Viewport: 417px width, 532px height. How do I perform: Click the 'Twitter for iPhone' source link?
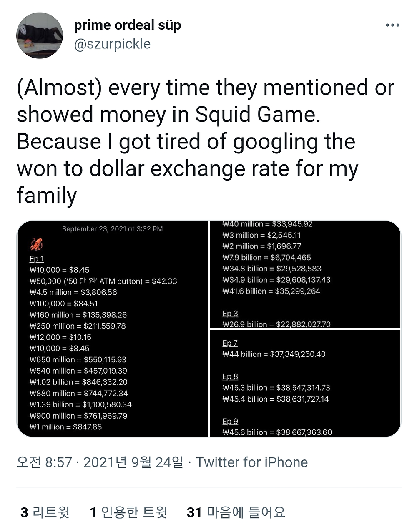tap(252, 462)
